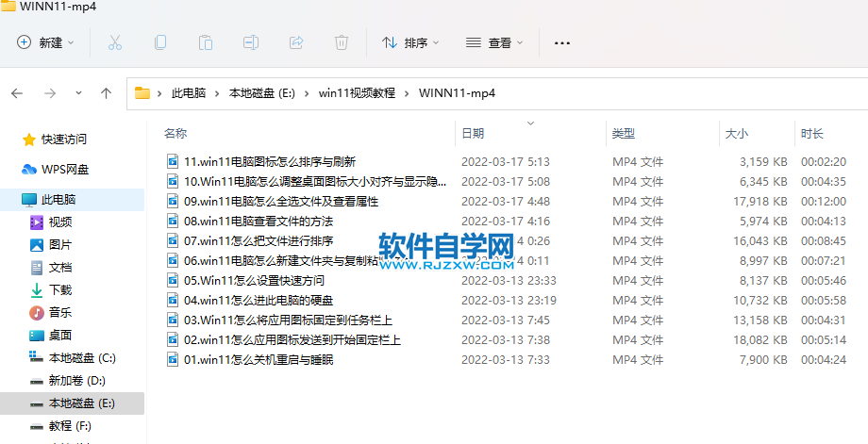Click duration 00:12:00 cell

823,202
